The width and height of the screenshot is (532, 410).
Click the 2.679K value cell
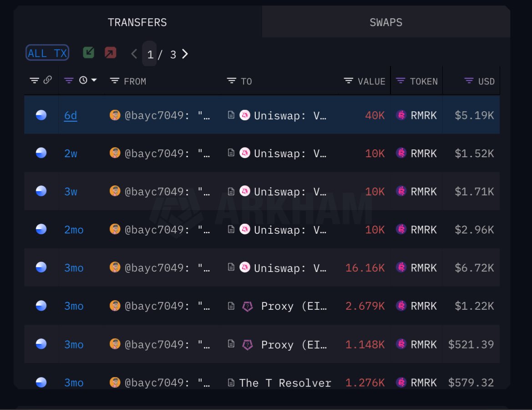pyautogui.click(x=365, y=306)
